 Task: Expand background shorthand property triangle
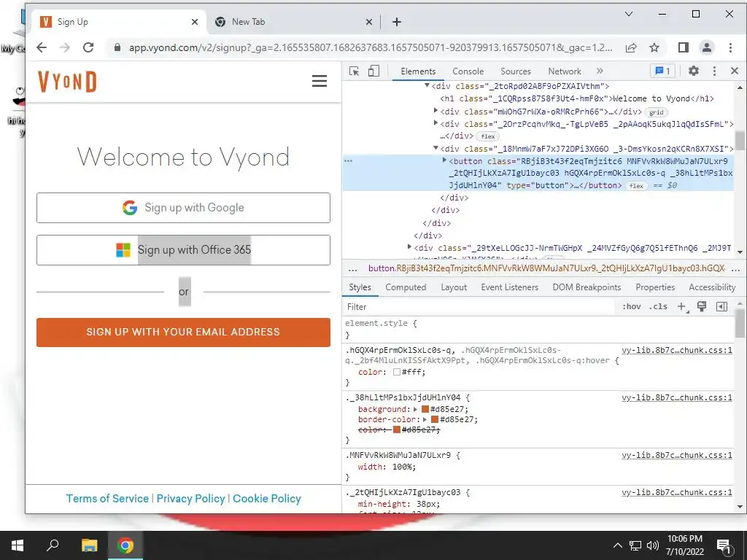click(415, 409)
